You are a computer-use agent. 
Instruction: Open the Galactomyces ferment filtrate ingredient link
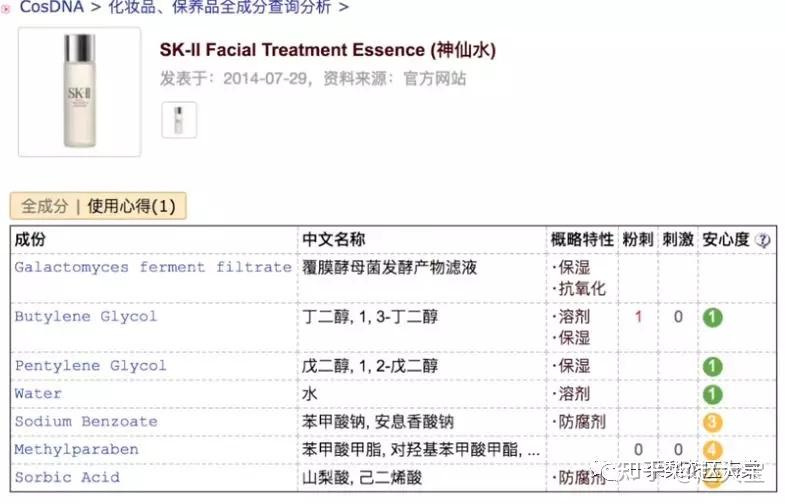153,267
